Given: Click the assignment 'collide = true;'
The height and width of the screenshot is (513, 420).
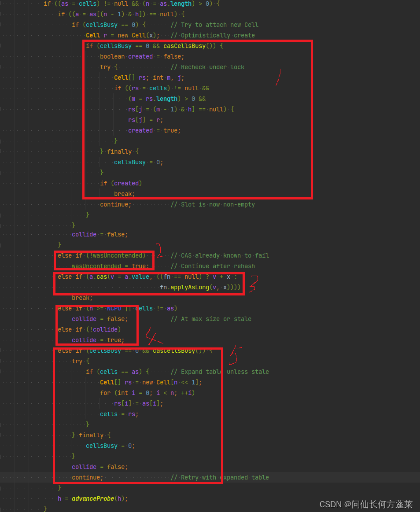Looking at the screenshot, I should click(x=98, y=340).
